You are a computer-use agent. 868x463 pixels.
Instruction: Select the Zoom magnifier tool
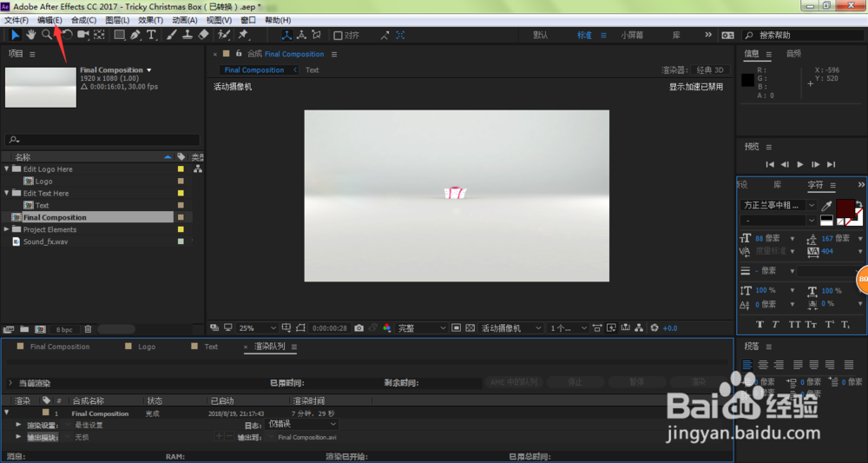coord(47,35)
